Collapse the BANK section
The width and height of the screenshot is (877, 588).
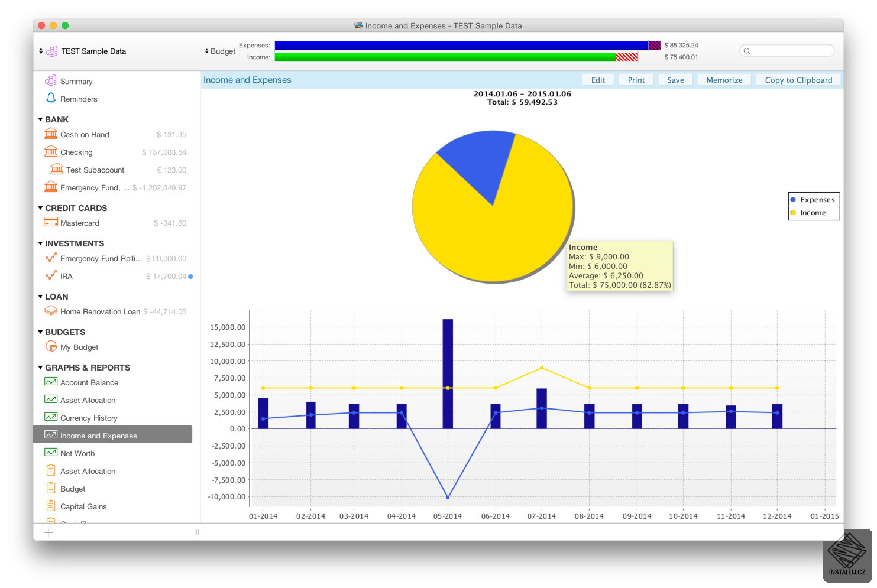[40, 119]
